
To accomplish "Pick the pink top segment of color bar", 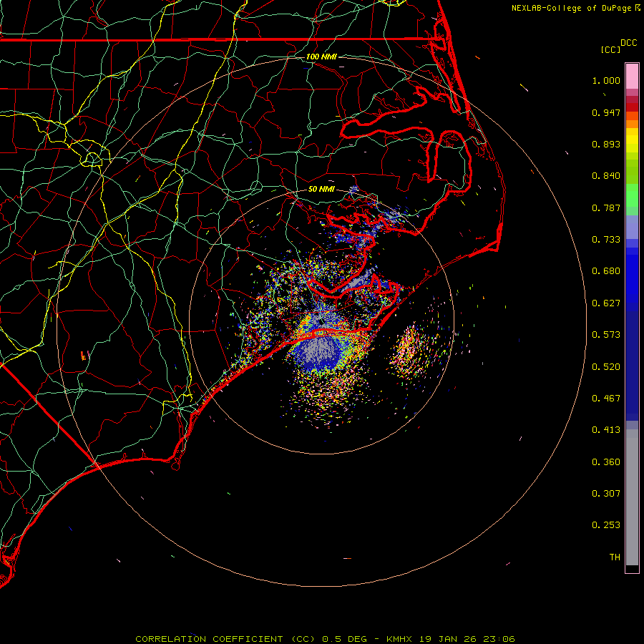I will tap(632, 77).
